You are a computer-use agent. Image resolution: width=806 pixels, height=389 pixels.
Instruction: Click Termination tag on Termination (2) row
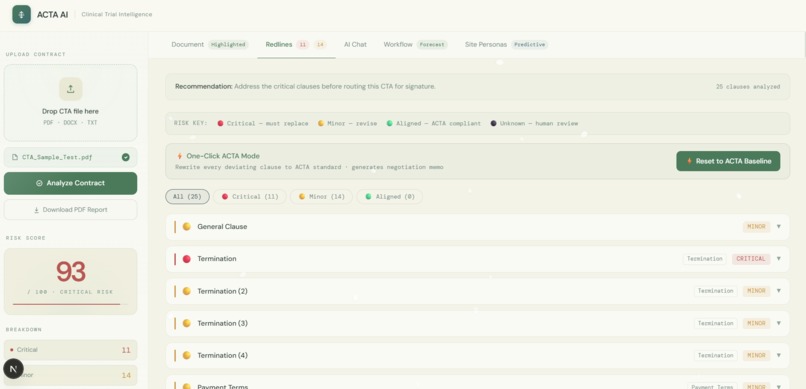click(716, 291)
